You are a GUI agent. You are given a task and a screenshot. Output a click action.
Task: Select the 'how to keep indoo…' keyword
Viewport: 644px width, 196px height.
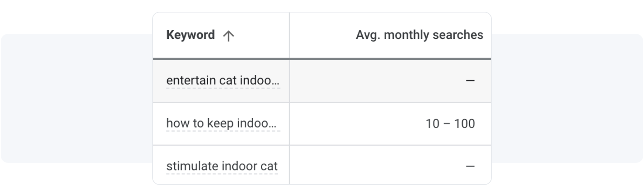coord(221,123)
